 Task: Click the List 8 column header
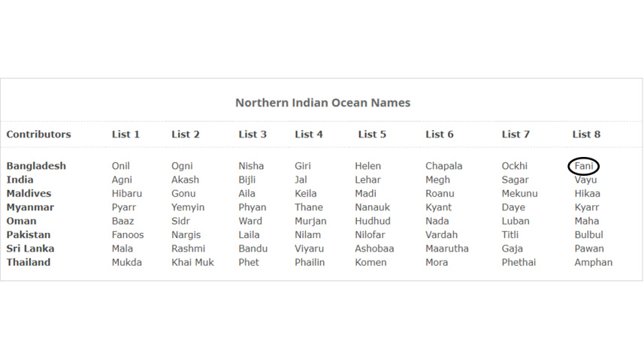pyautogui.click(x=586, y=134)
